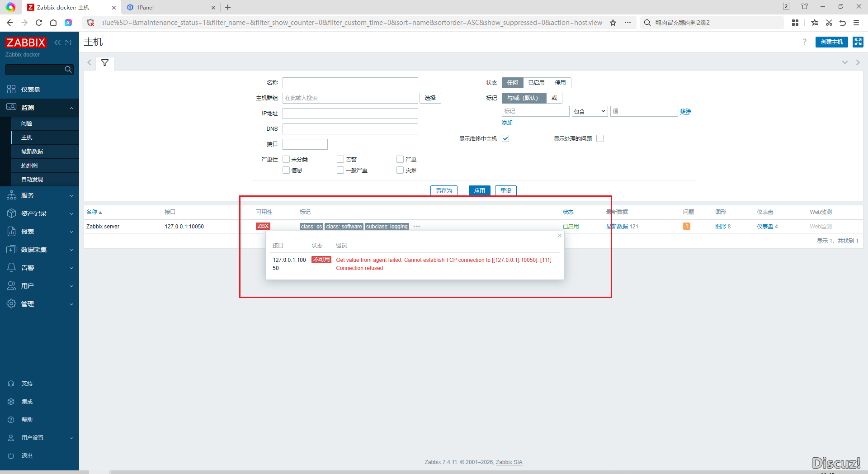868x474 pixels.
Task: Select 与/或 (默认) tag mode
Action: 524,98
